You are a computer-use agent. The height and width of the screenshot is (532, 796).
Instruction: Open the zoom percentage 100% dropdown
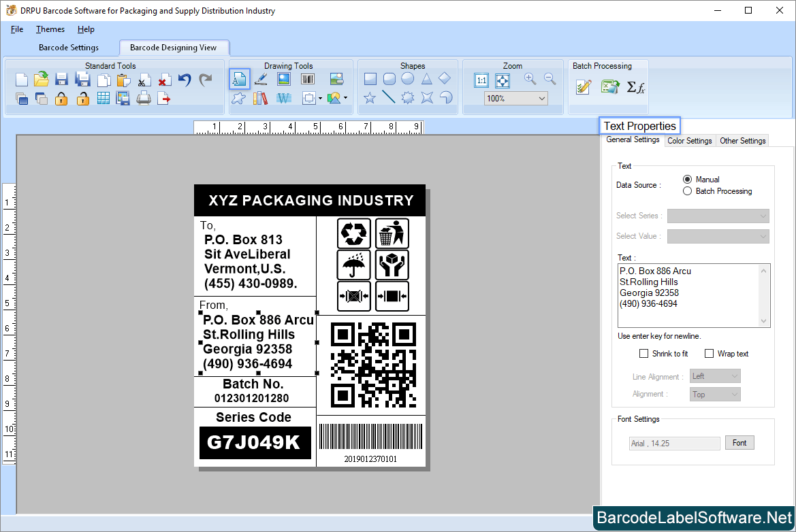tap(515, 99)
